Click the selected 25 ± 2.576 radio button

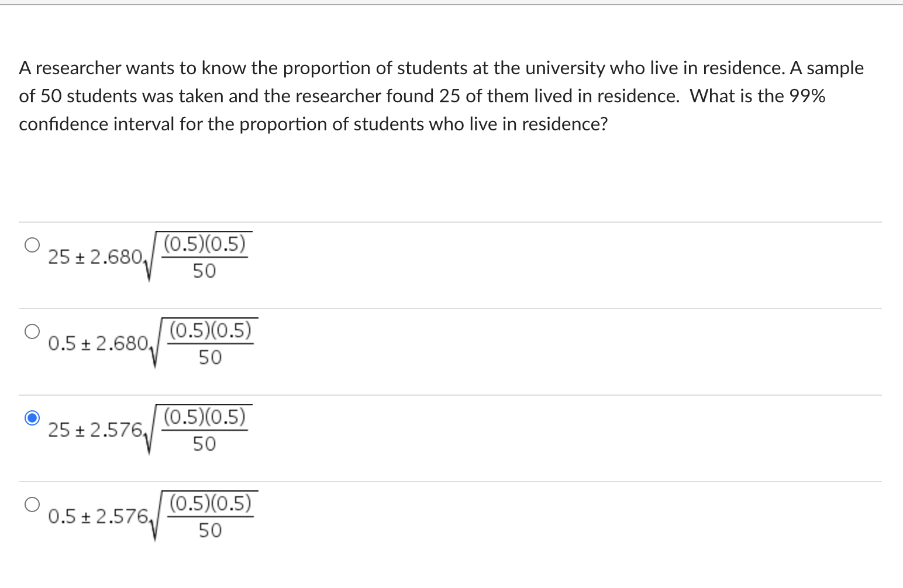pos(32,417)
